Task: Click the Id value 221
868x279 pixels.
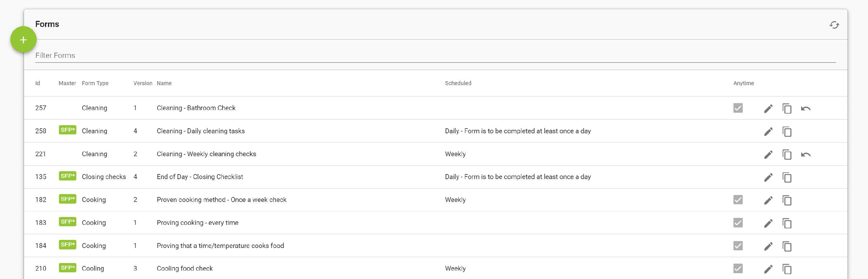Action: click(x=41, y=154)
